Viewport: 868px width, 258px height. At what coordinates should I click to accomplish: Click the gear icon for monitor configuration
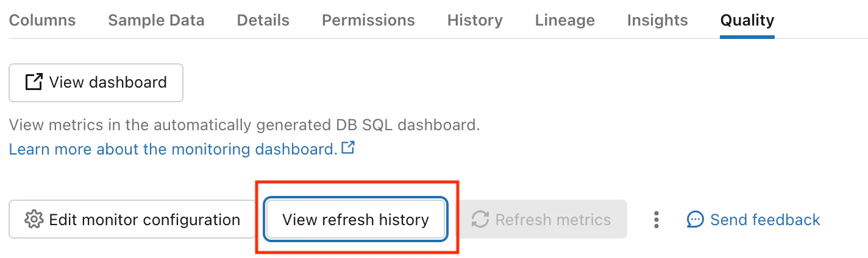click(34, 220)
